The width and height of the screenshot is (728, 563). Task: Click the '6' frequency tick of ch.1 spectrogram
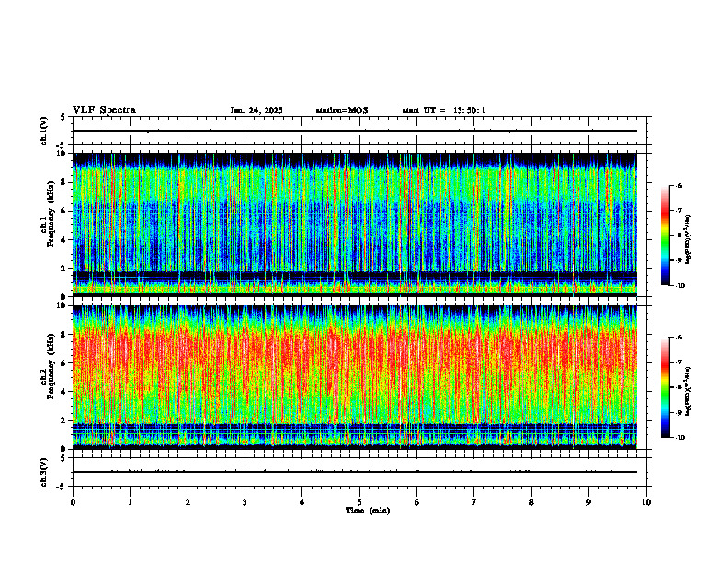coord(64,211)
